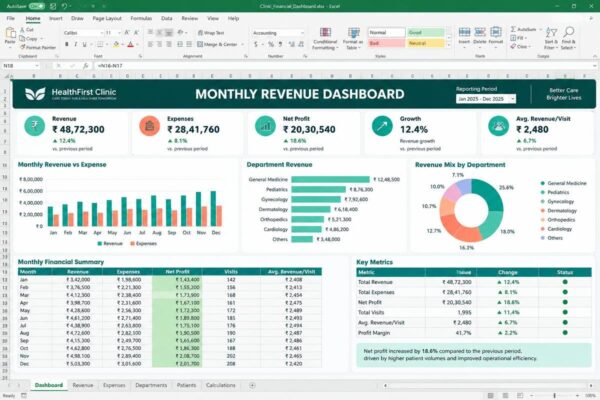Align text left in cell
This screenshot has width=600, height=400.
point(150,44)
